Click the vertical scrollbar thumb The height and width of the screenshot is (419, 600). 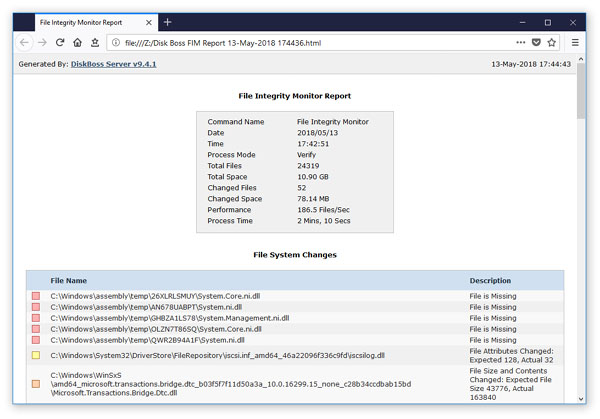coord(581,91)
